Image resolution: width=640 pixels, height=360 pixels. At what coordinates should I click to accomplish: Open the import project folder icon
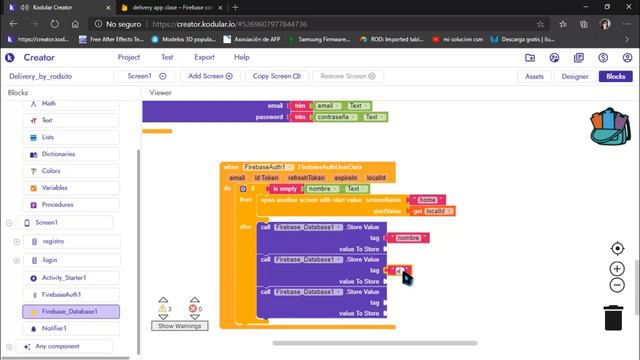coord(530,58)
